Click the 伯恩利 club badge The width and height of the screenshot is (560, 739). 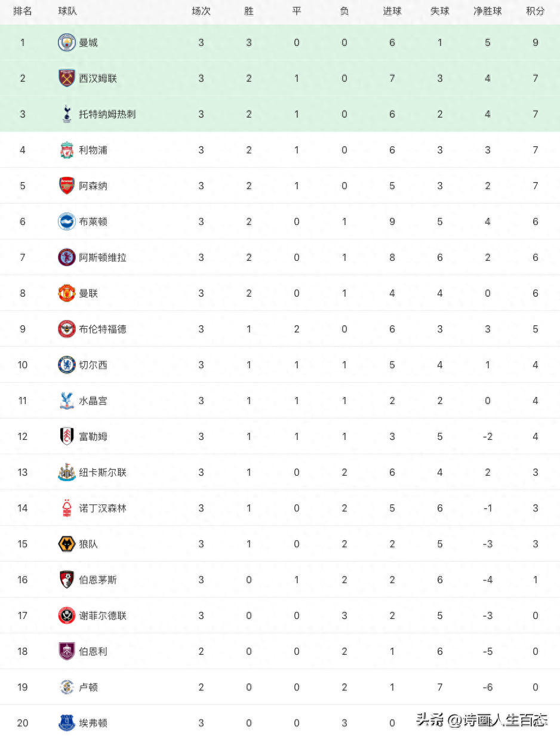pos(67,651)
